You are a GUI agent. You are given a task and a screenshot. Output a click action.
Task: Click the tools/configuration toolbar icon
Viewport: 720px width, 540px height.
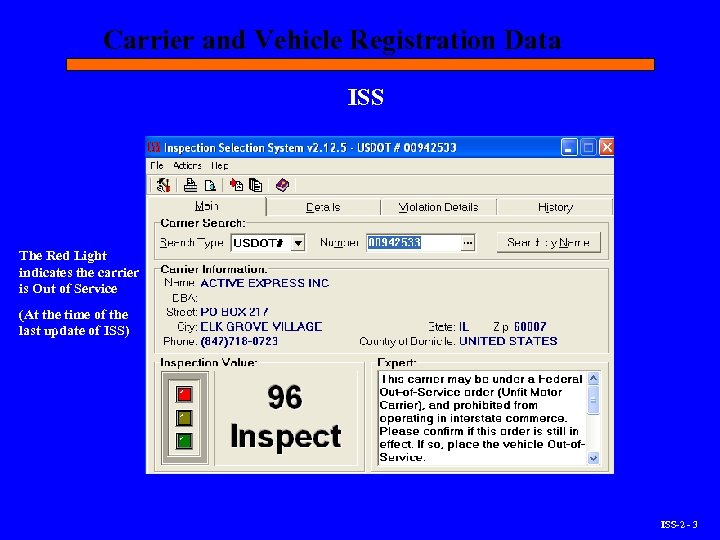[x=163, y=185]
